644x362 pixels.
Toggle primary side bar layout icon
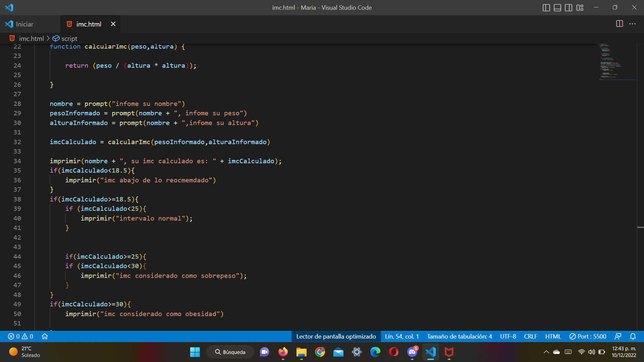click(546, 8)
